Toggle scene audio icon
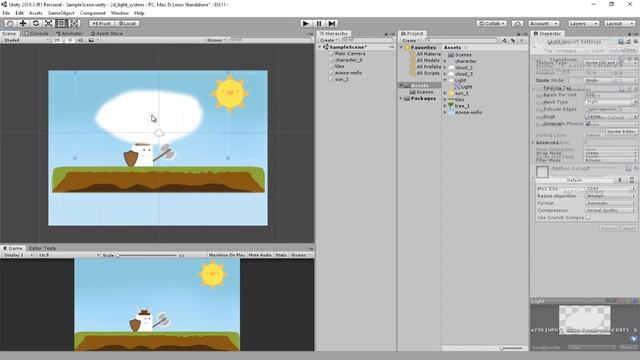640x360 pixels. pyautogui.click(x=80, y=40)
